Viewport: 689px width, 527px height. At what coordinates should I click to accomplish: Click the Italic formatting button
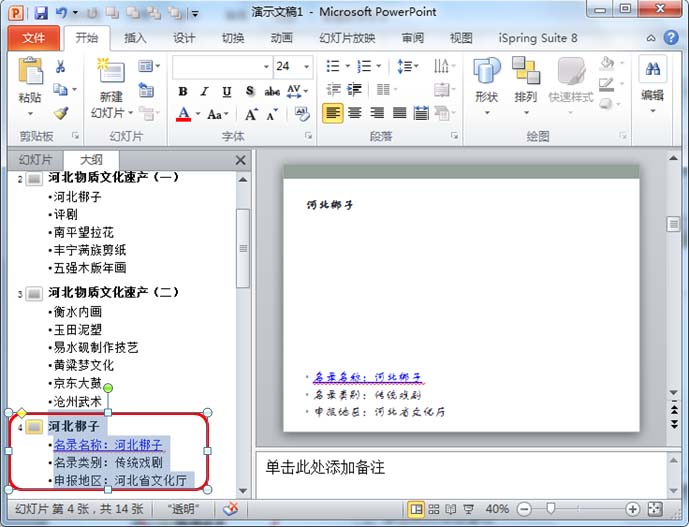(x=206, y=91)
